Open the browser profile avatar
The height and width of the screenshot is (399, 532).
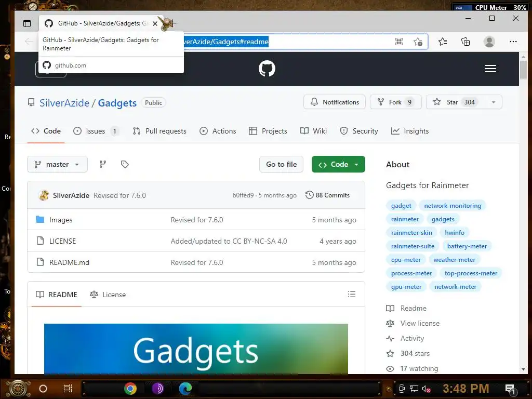point(489,42)
